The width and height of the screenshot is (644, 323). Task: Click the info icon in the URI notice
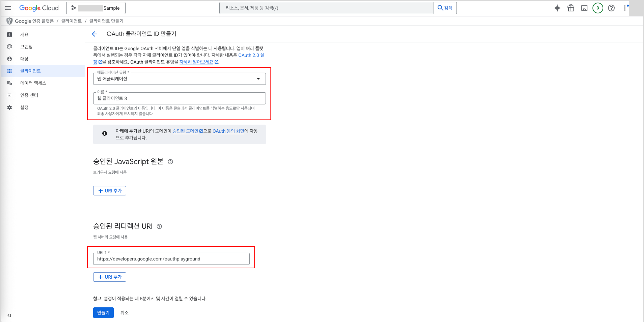[104, 134]
